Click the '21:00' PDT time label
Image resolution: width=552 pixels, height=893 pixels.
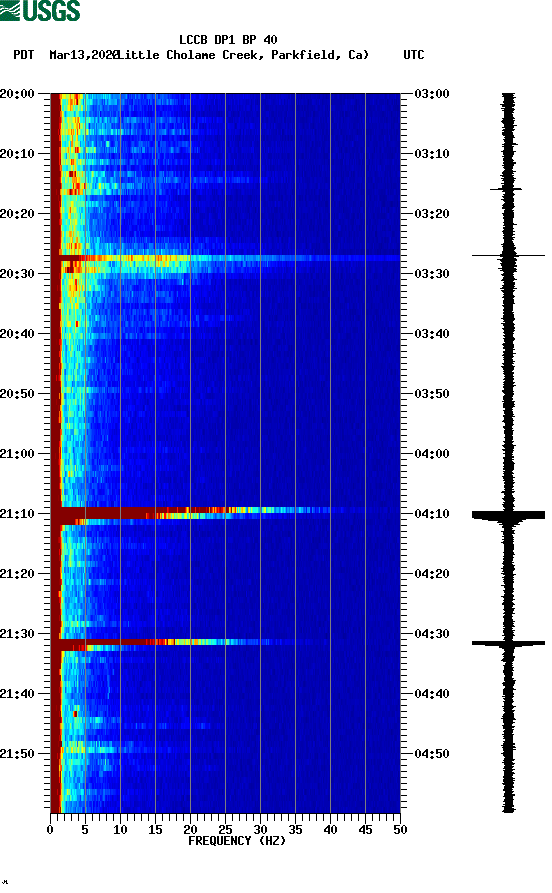tap(17, 454)
